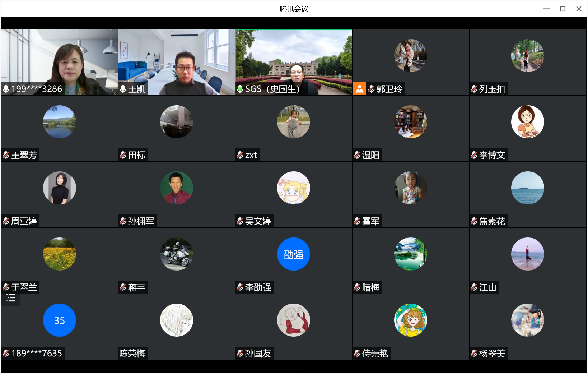
Task: Click the muted mic icon of 189****7635
Action: coord(6,353)
